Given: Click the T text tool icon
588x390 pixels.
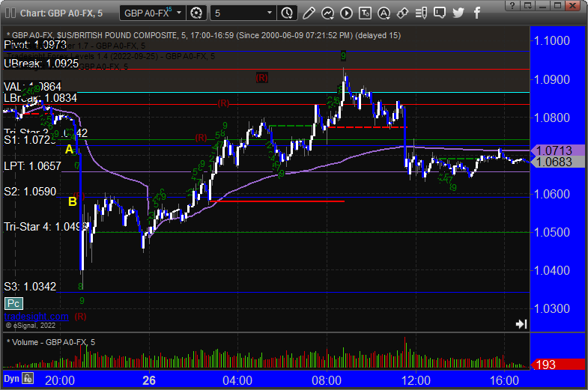Looking at the screenshot, I should (365, 13).
